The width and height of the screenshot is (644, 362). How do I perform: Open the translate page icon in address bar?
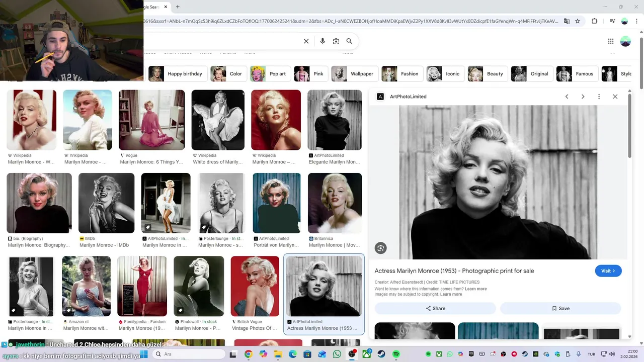point(567,21)
